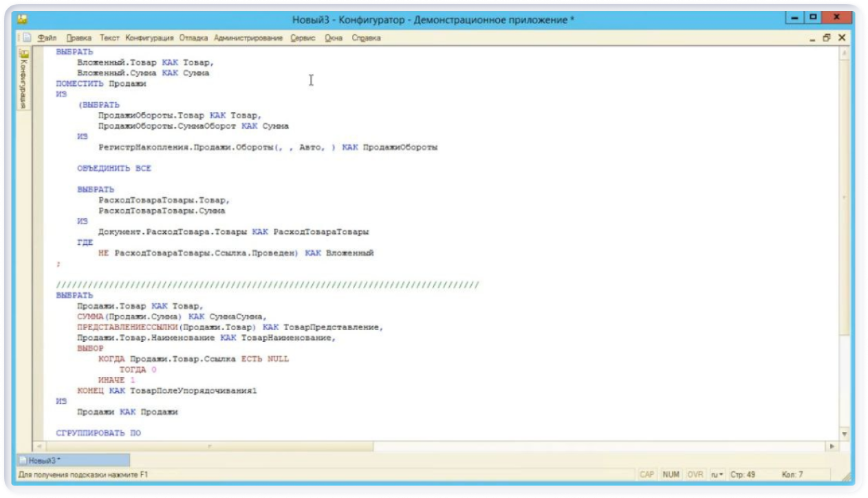
Task: Click the Конфигуратор app icon in title bar
Action: [x=22, y=19]
